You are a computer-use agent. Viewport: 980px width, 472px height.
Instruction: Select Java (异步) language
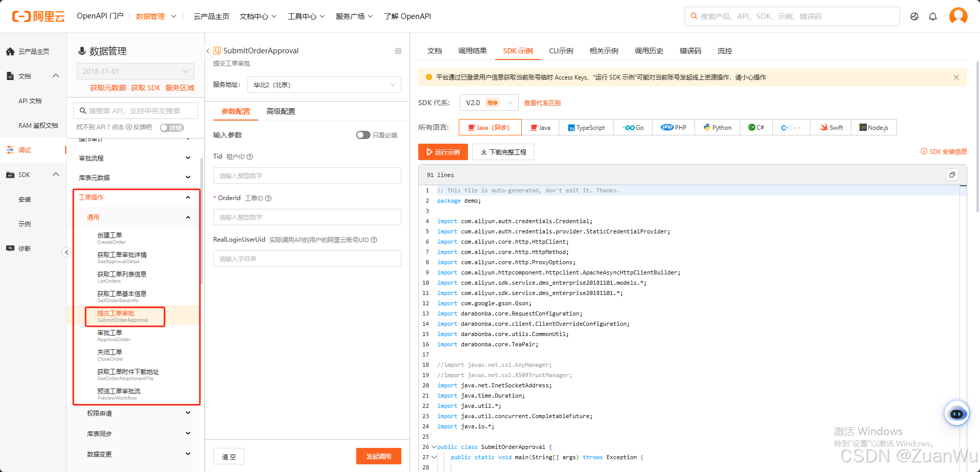point(490,127)
